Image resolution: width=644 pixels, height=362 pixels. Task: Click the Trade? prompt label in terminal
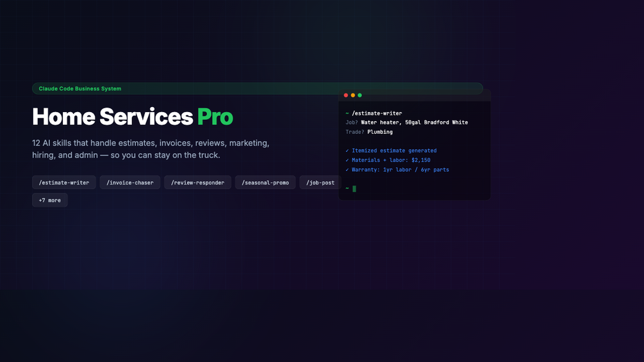pos(355,132)
